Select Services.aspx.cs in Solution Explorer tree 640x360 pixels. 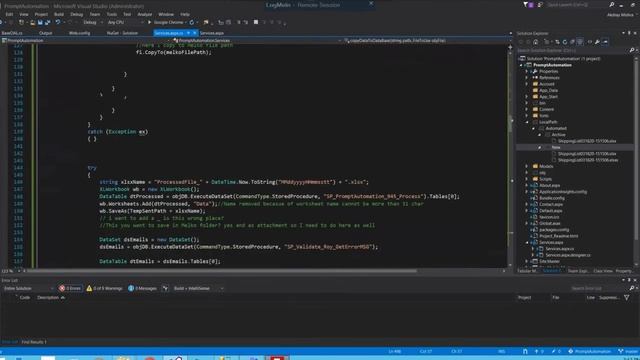click(560, 249)
